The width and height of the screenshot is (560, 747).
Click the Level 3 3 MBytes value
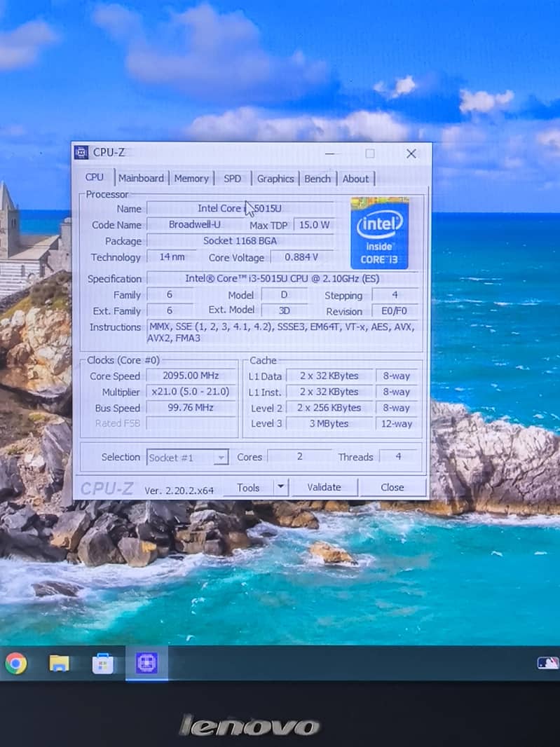(329, 423)
